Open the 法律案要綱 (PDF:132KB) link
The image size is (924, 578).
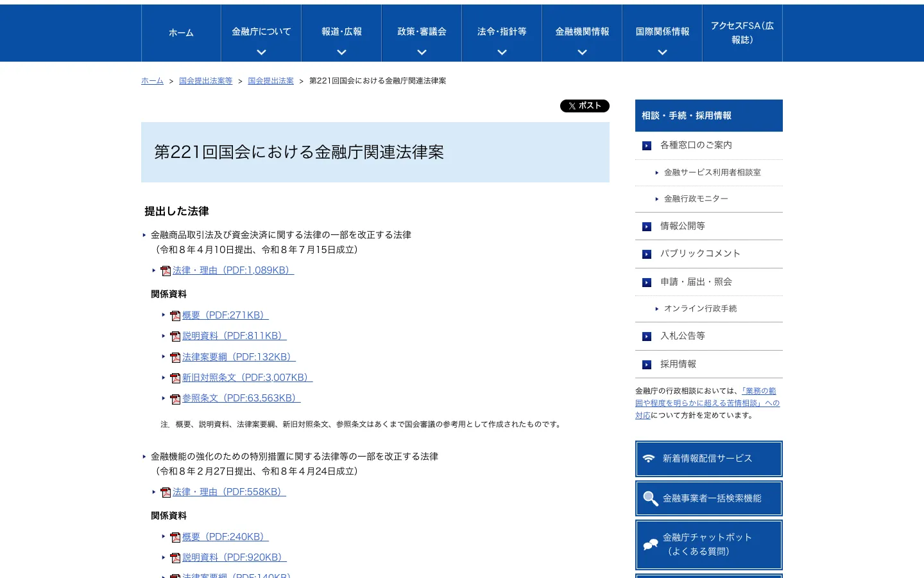click(239, 357)
